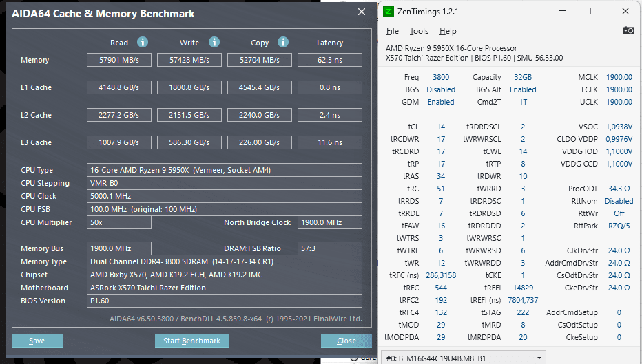Screen dimensions: 642x364
Task: Click the CLDO VDDP value 0,9976V
Action: (619, 139)
